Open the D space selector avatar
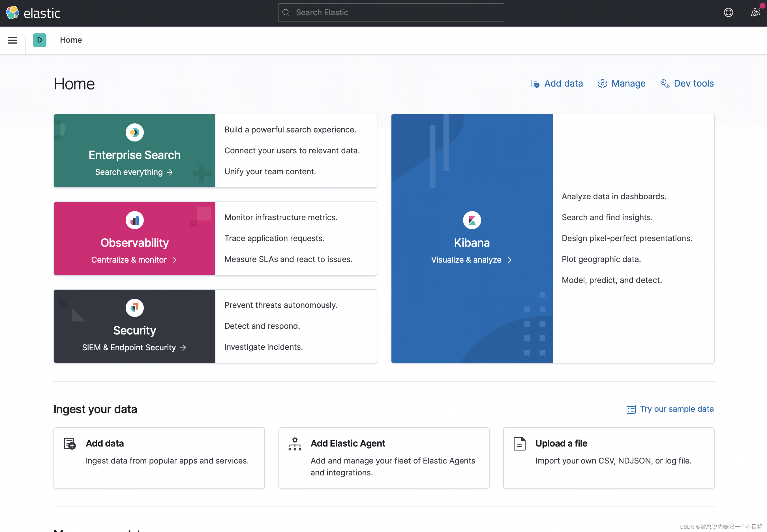 pos(39,40)
